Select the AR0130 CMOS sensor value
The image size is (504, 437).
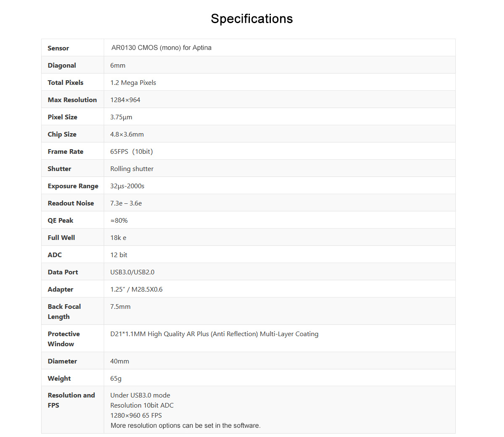click(161, 48)
